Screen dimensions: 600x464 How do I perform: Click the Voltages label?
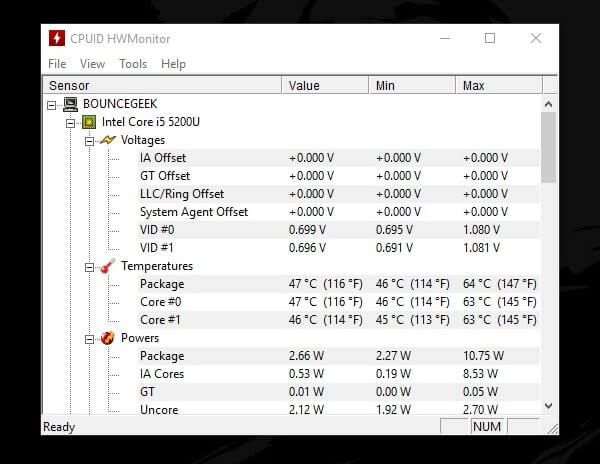click(x=143, y=140)
